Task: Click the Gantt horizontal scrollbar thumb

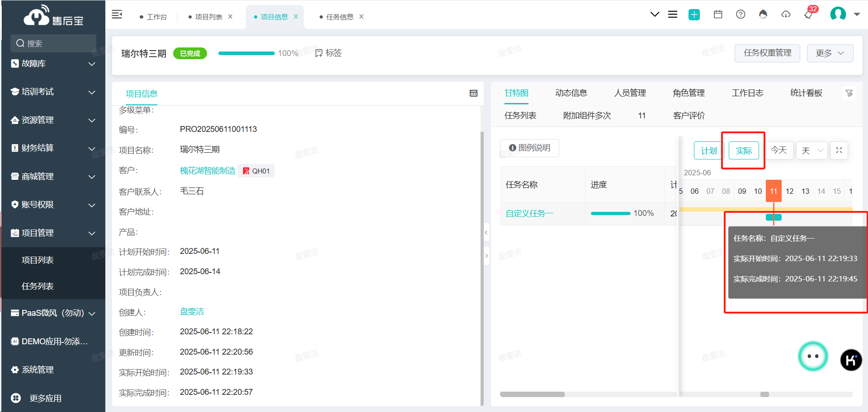Action: pyautogui.click(x=764, y=394)
